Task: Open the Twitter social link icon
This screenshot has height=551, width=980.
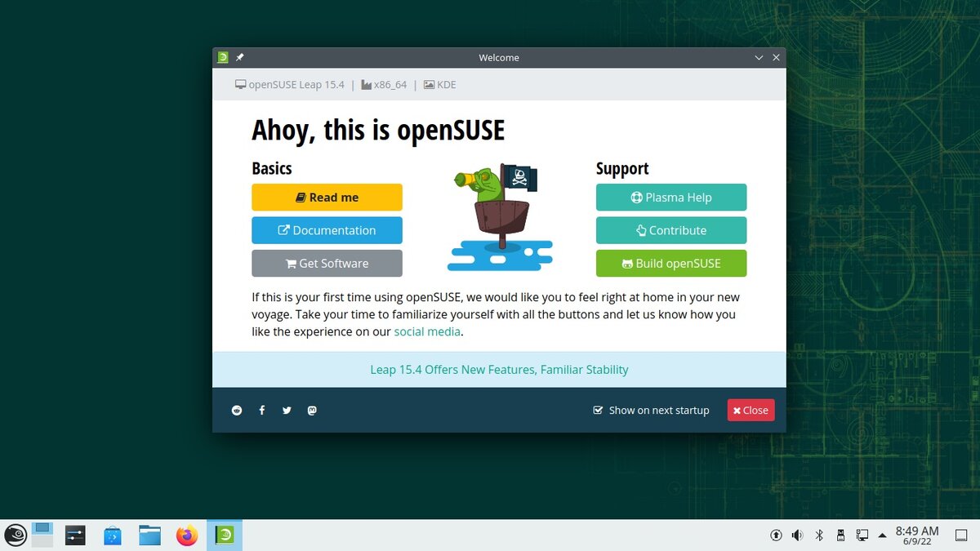Action: tap(287, 411)
